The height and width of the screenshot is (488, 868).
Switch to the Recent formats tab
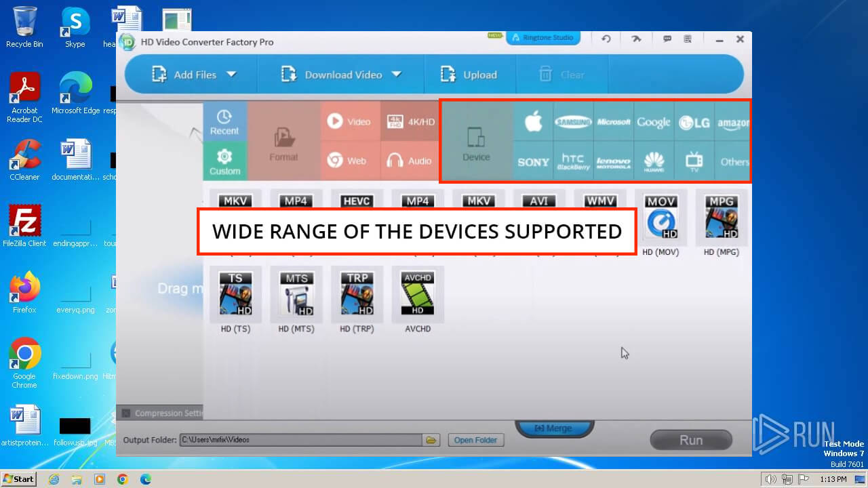224,121
